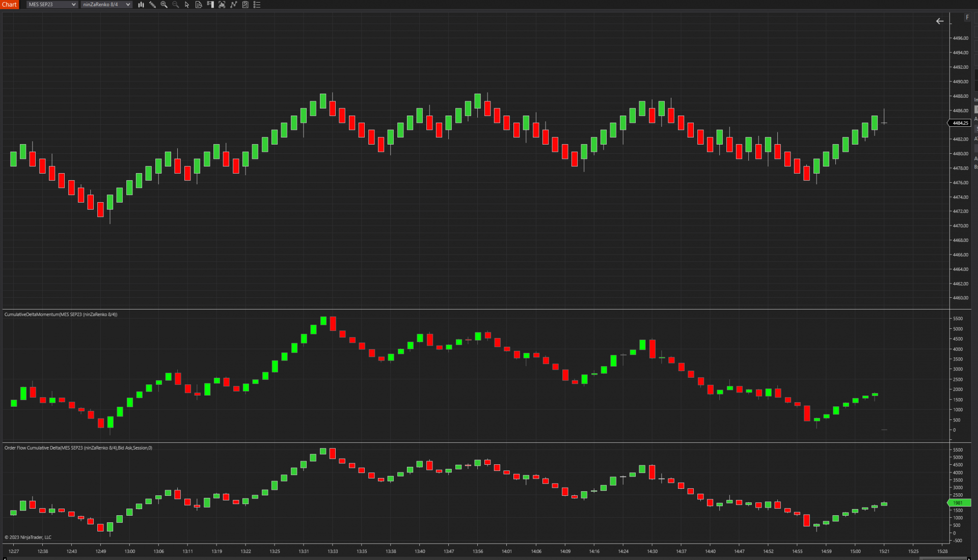Click the zoom in magnifier icon

click(164, 5)
